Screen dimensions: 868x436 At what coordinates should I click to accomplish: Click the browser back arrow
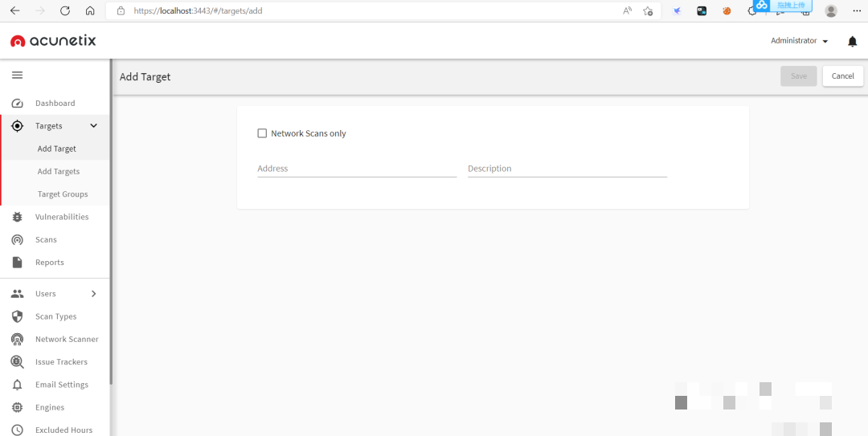click(15, 10)
